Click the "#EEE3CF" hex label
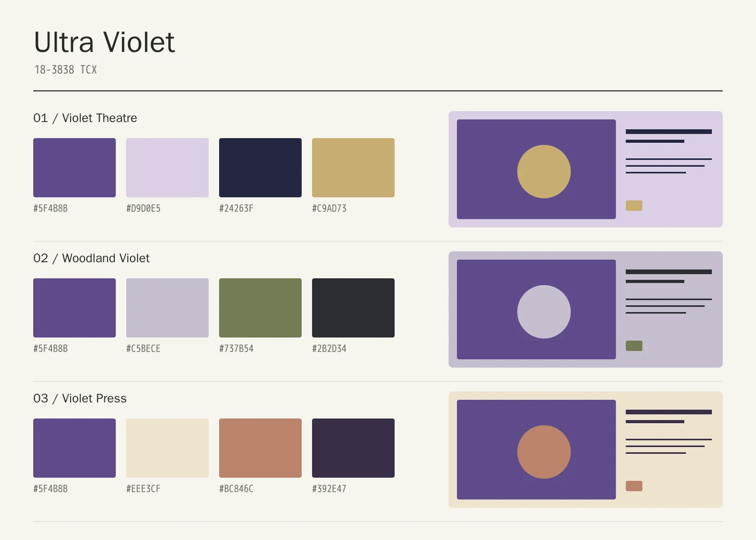 (143, 489)
